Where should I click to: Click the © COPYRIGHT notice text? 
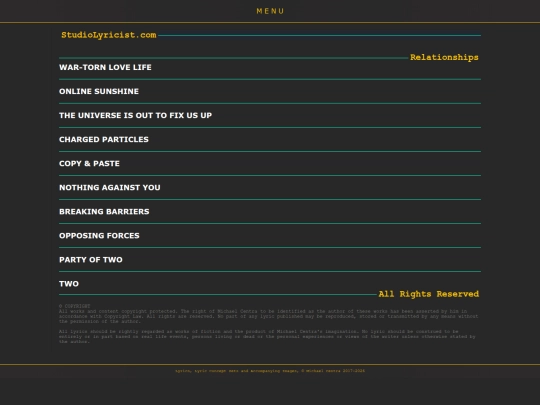tap(74, 306)
